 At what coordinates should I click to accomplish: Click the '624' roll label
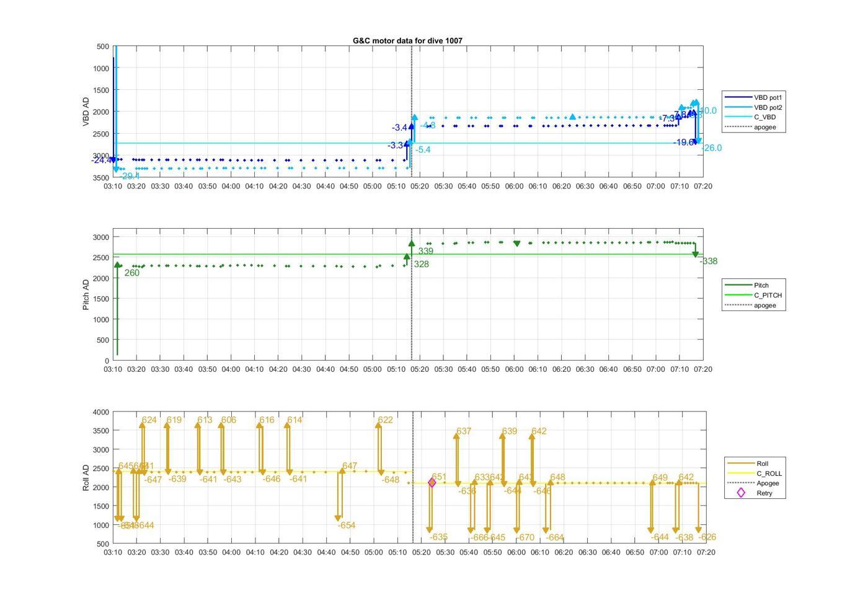(x=149, y=420)
